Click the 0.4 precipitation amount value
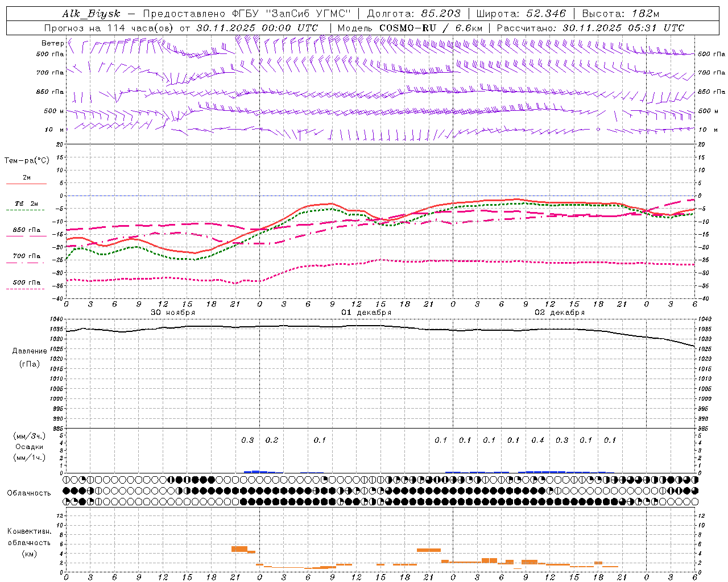This screenshot has height=582, width=728. pyautogui.click(x=537, y=440)
